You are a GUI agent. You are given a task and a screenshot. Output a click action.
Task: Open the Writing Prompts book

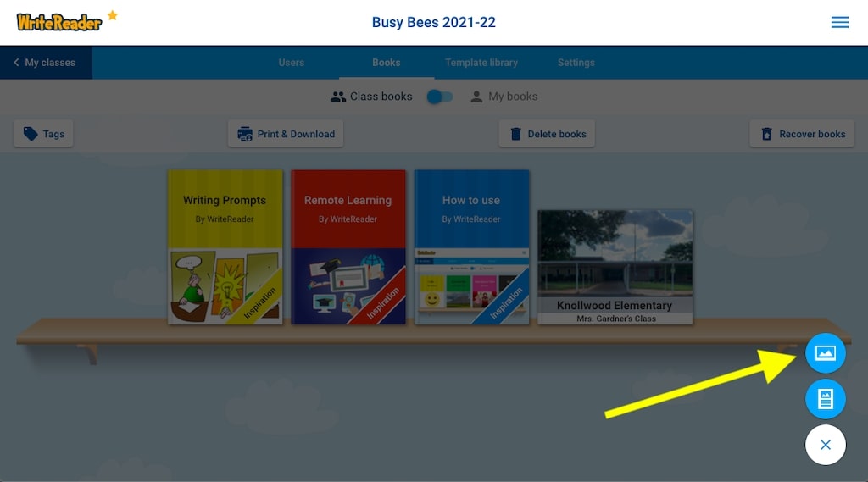(x=225, y=247)
